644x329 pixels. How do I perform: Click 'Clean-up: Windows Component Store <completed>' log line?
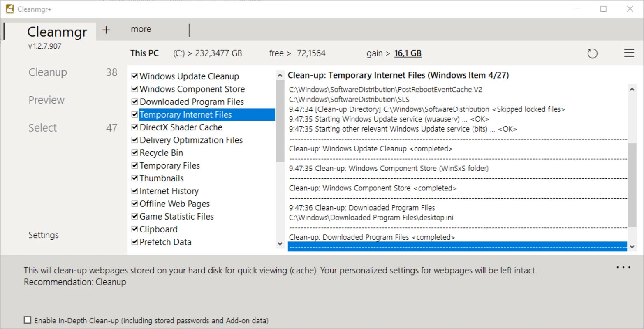[x=373, y=188]
